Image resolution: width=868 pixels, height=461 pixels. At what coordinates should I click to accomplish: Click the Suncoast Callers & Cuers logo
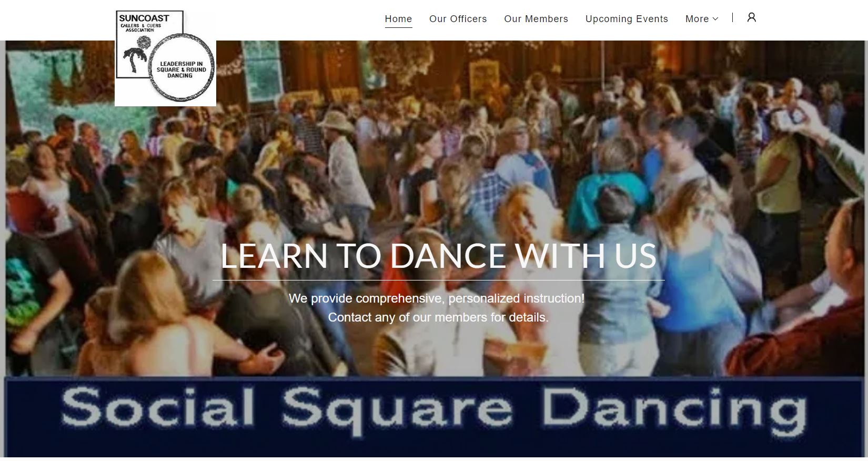(165, 58)
